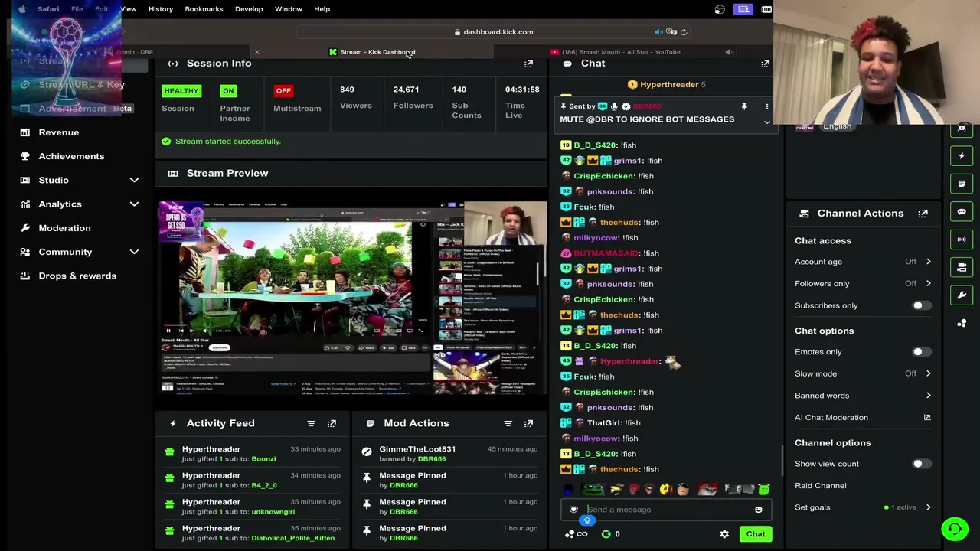Open the Develop menu

click(x=249, y=9)
